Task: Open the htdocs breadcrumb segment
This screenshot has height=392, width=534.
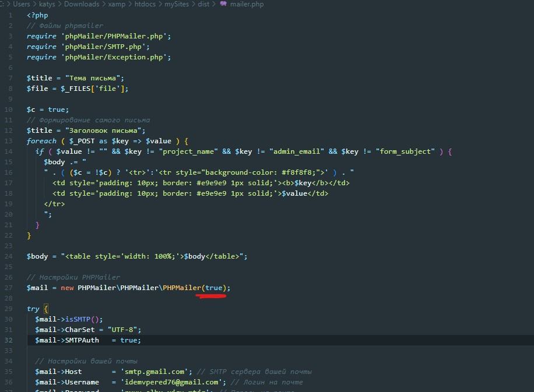Action: [145, 4]
